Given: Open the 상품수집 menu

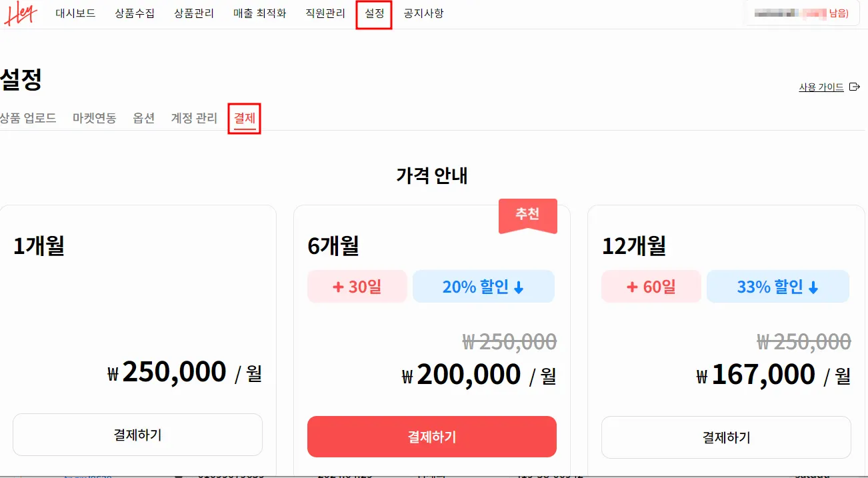Looking at the screenshot, I should point(134,13).
